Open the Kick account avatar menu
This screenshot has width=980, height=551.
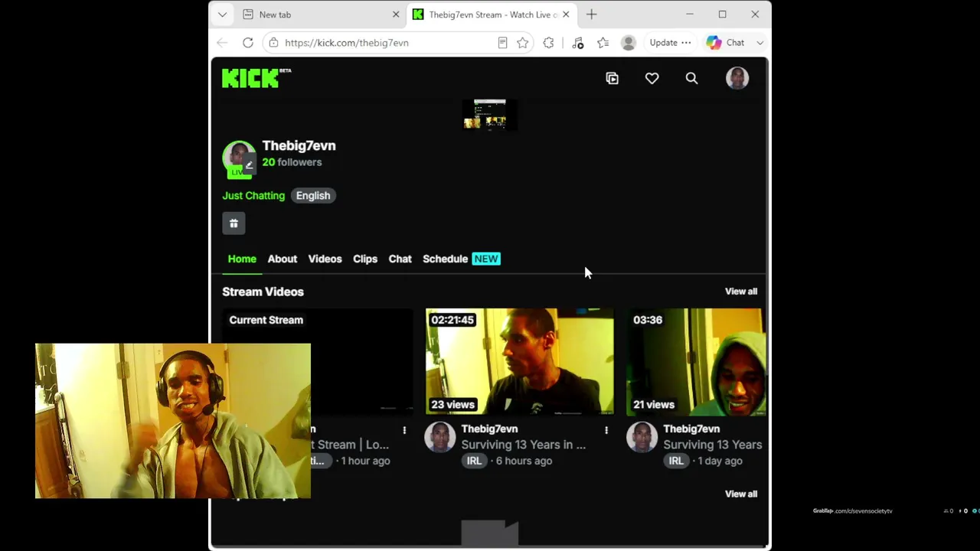click(737, 78)
